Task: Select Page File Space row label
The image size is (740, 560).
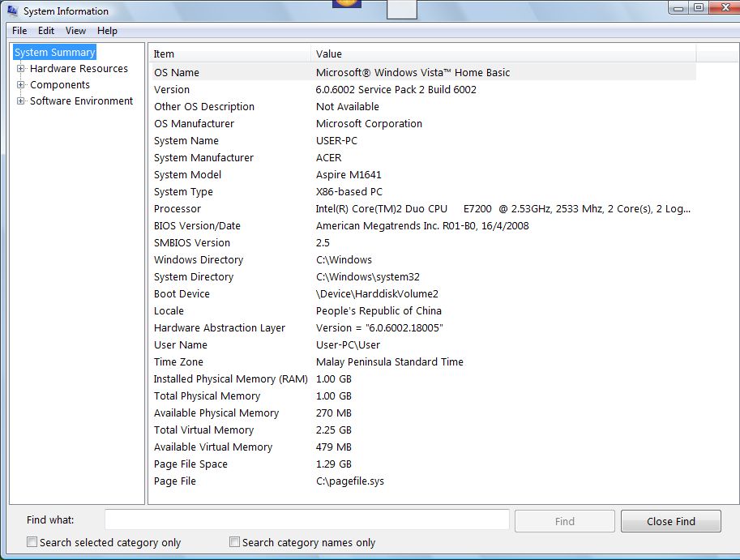Action: coord(190,464)
